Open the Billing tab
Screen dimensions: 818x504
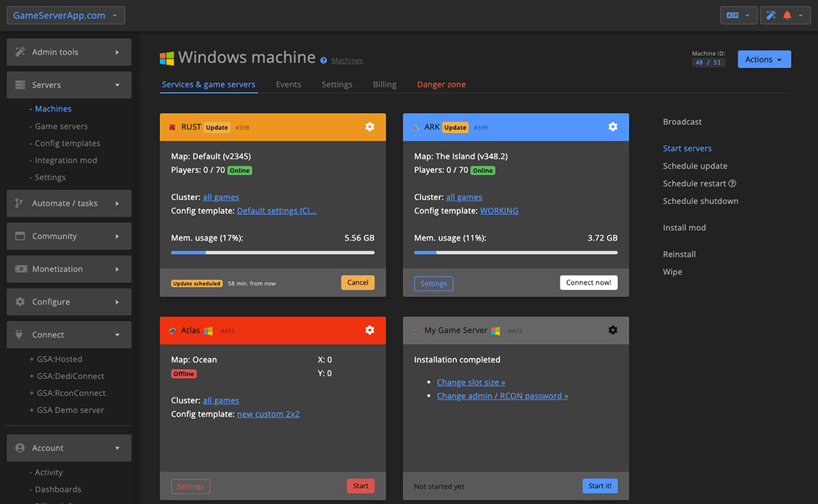pyautogui.click(x=385, y=84)
